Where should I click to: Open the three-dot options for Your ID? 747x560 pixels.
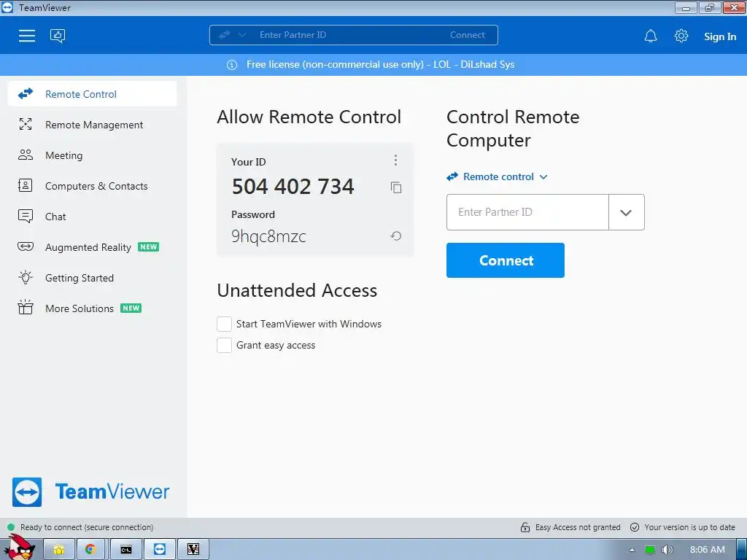point(395,160)
